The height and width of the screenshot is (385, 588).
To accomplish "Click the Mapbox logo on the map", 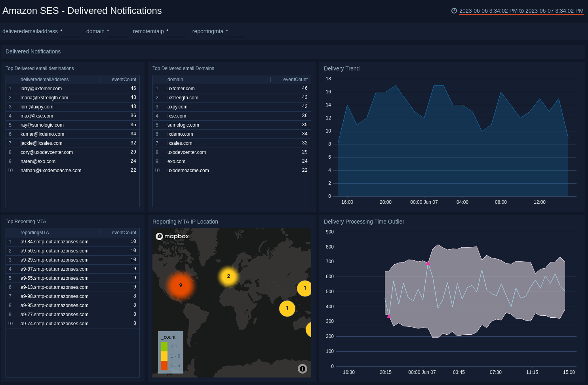I will (172, 236).
